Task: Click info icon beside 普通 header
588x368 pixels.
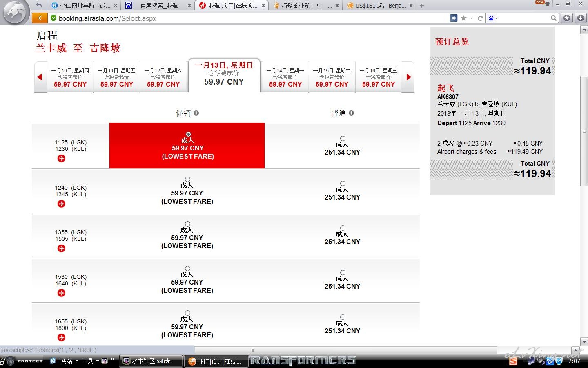Action: click(352, 113)
